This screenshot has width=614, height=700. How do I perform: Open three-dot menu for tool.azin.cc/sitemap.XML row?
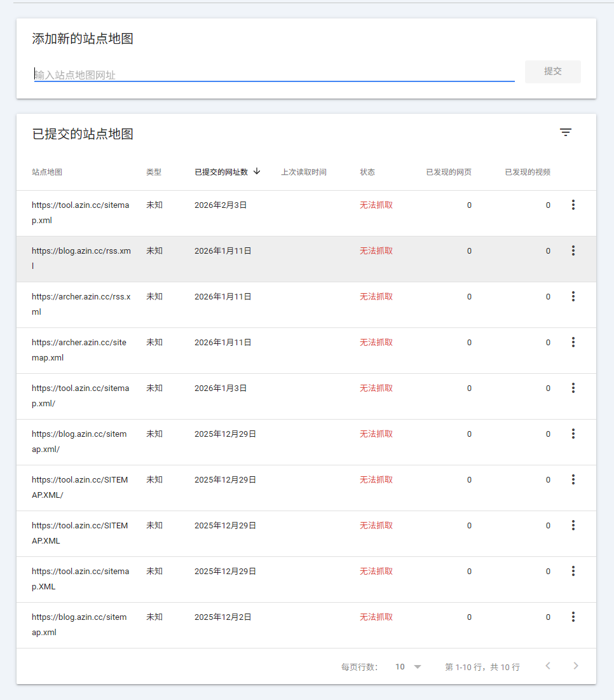573,571
